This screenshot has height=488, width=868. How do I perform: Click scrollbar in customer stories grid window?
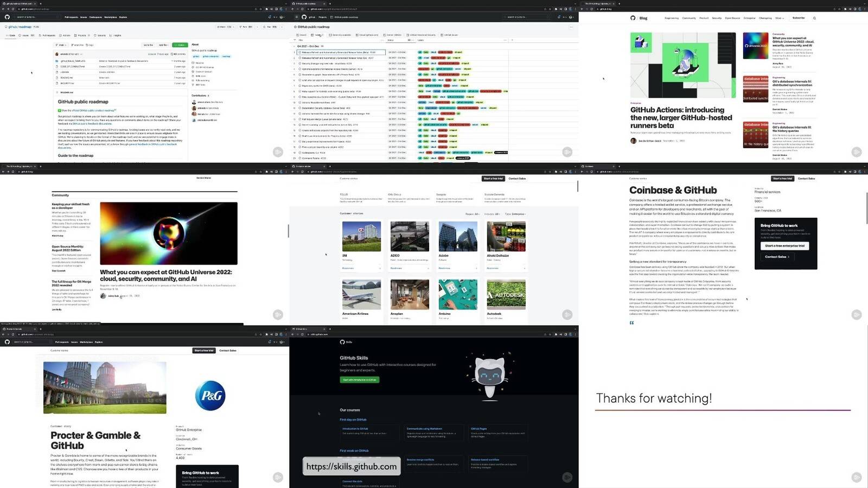coord(577,186)
